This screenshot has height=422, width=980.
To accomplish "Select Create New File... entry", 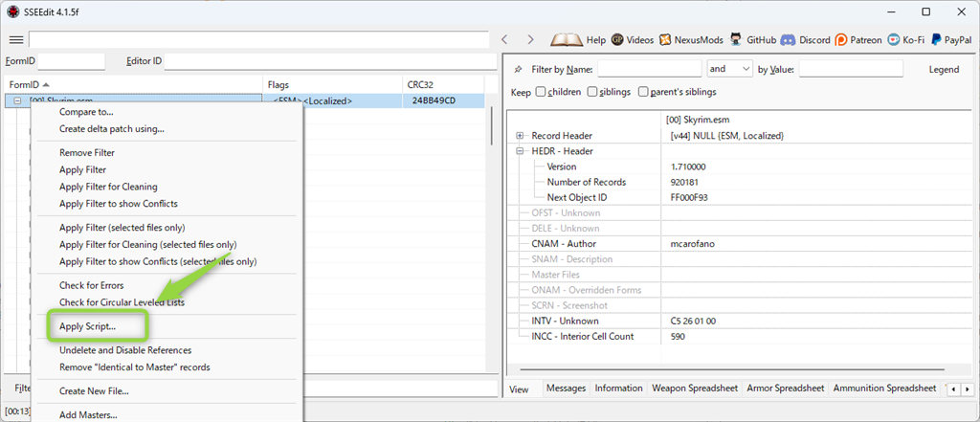I will pyautogui.click(x=94, y=391).
